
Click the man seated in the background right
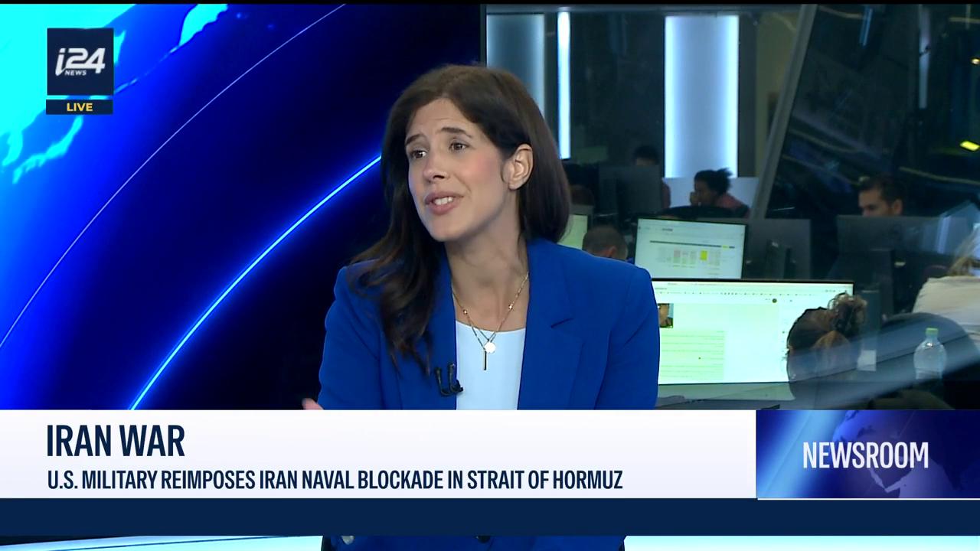[x=879, y=197]
